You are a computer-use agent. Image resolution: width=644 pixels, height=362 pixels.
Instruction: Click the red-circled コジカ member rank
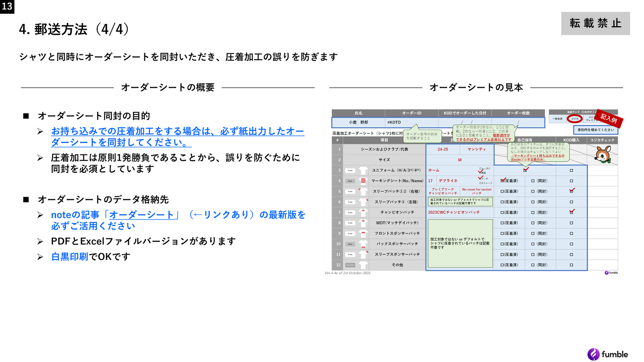574,119
